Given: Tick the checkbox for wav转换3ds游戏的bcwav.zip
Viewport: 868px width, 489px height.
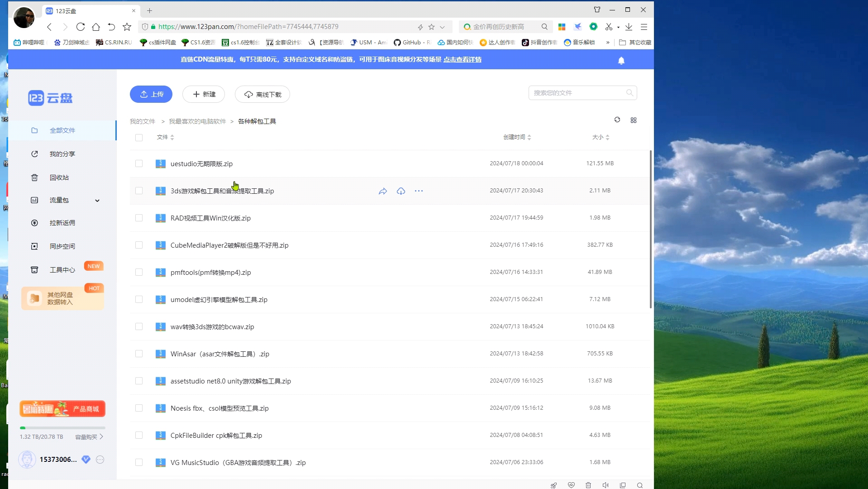Looking at the screenshot, I should [x=139, y=326].
